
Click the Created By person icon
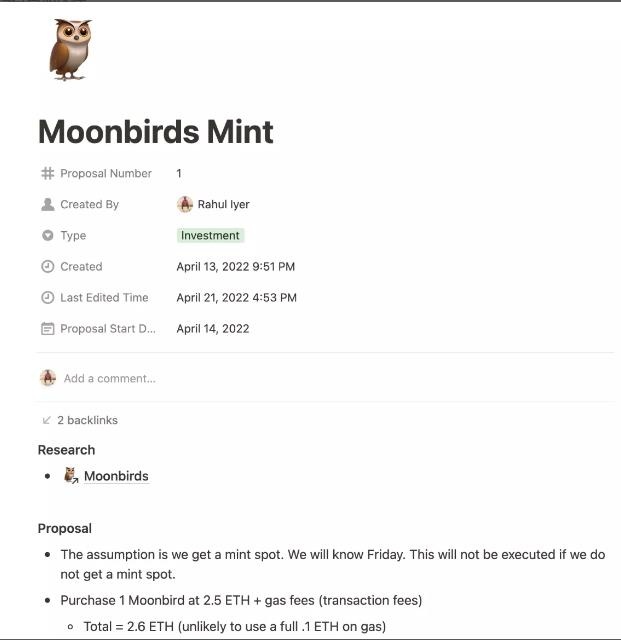(47, 205)
